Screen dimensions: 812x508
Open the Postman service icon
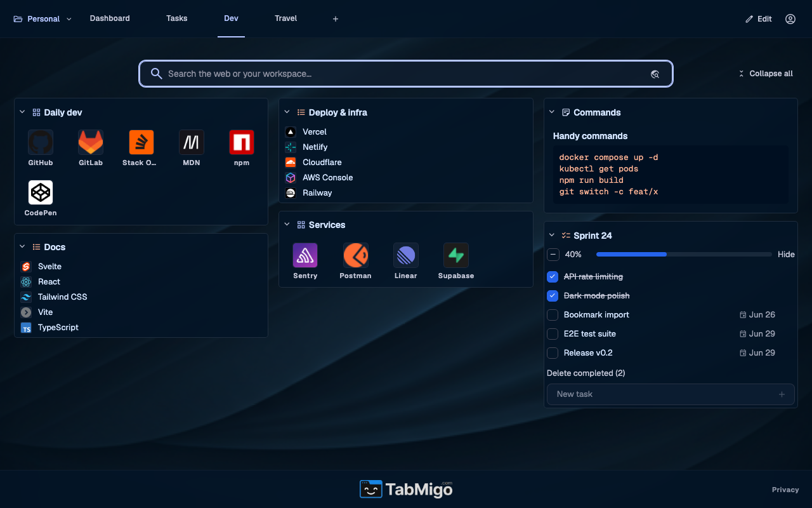tap(355, 255)
